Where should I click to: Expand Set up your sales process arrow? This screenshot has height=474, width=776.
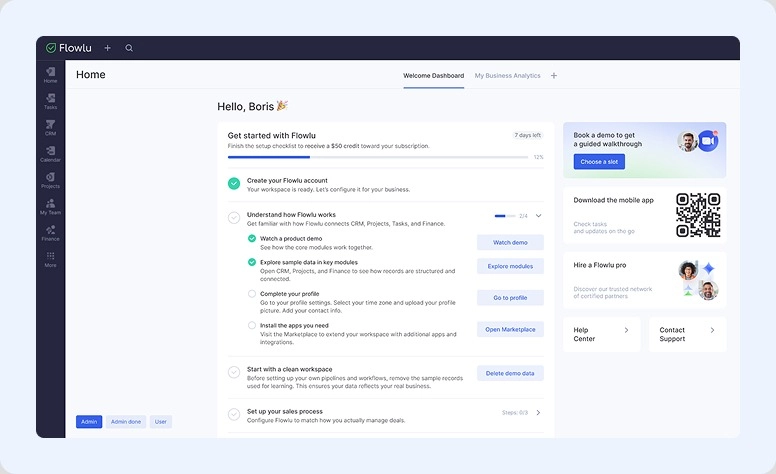tap(538, 413)
